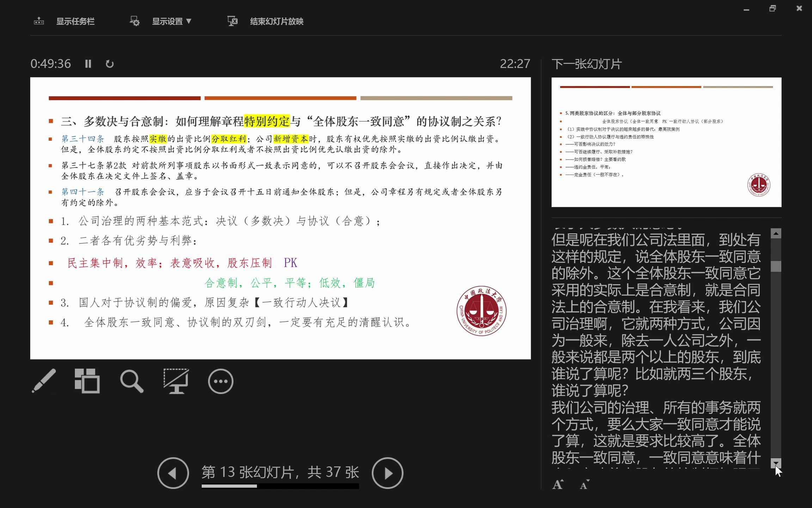Open the see all slides grid view
Viewport: 812px width, 508px height.
coord(87,381)
